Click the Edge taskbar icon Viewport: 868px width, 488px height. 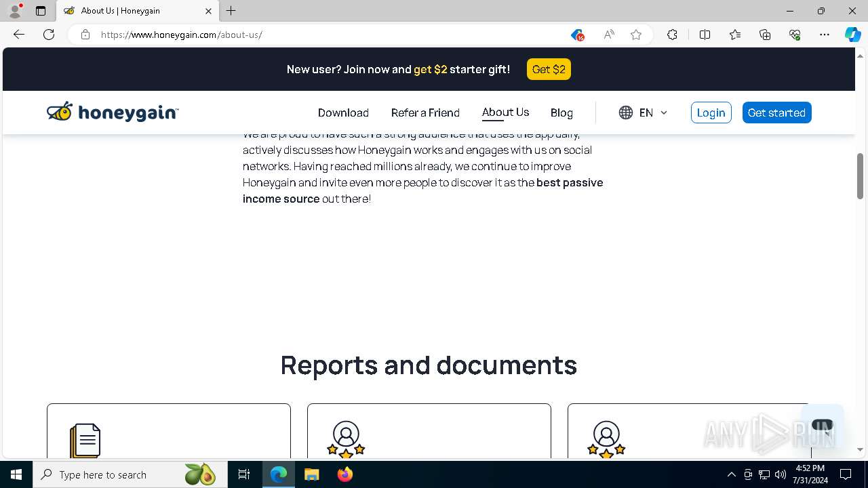tap(279, 474)
